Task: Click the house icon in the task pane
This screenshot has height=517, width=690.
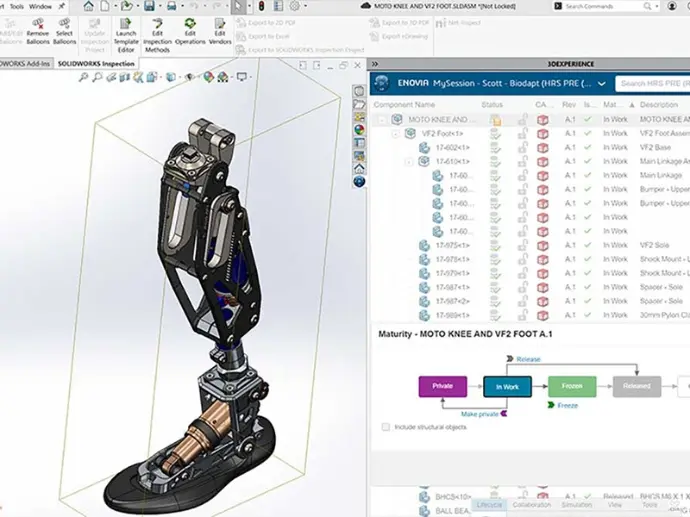Action: tap(359, 169)
